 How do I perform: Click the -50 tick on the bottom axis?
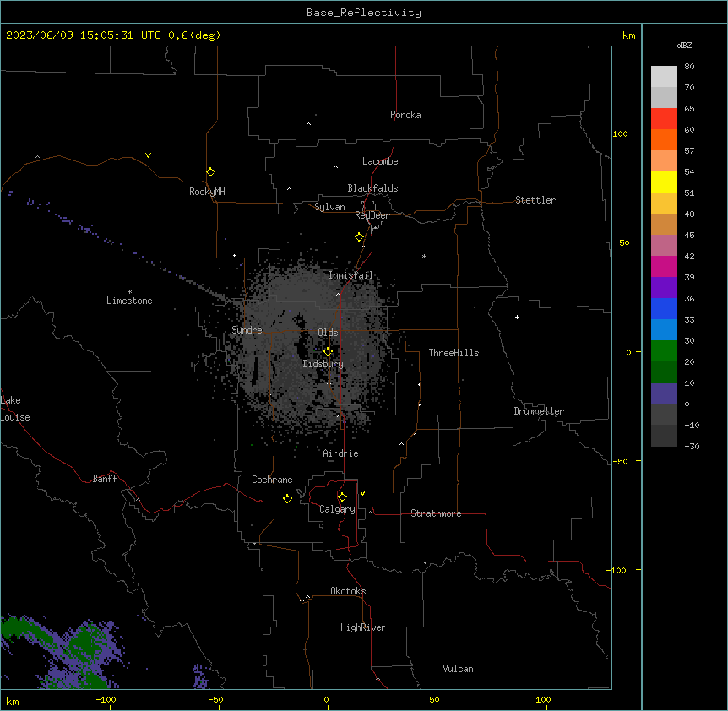[x=215, y=699]
